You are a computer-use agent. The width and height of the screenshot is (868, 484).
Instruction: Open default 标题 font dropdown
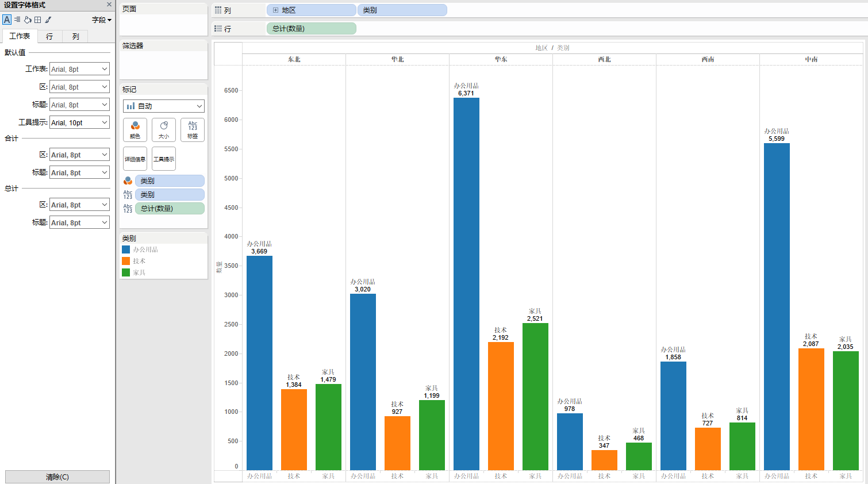tap(79, 105)
